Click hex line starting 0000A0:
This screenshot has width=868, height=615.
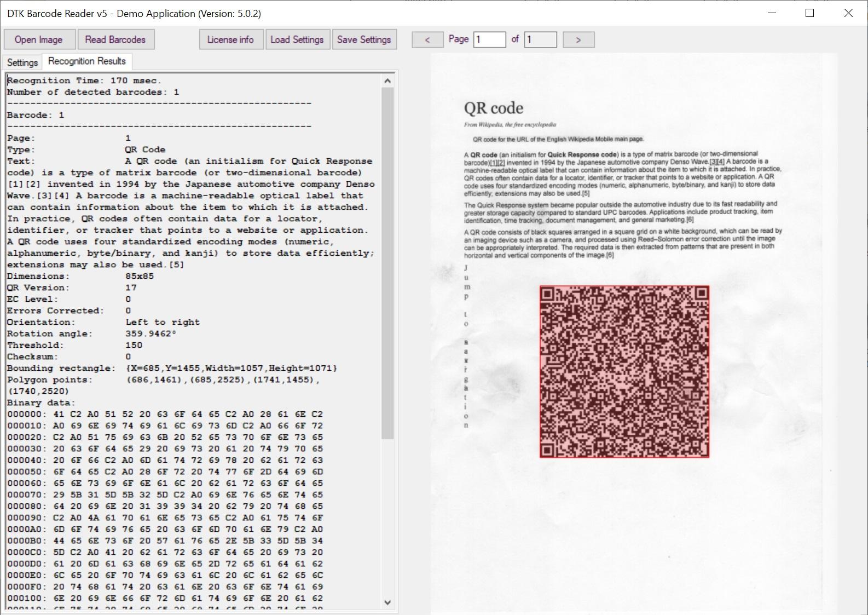tap(165, 529)
